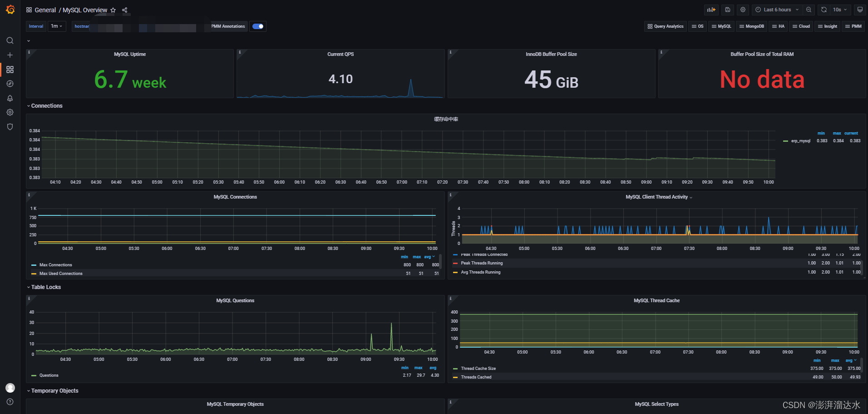Open the MySQL Questions panel title menu
The height and width of the screenshot is (414, 868).
click(235, 301)
